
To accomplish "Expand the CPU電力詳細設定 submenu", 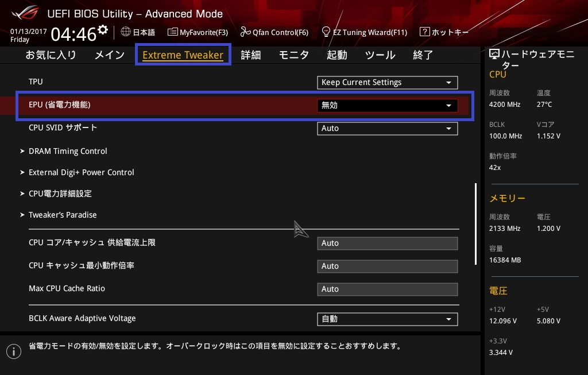I will (x=60, y=194).
